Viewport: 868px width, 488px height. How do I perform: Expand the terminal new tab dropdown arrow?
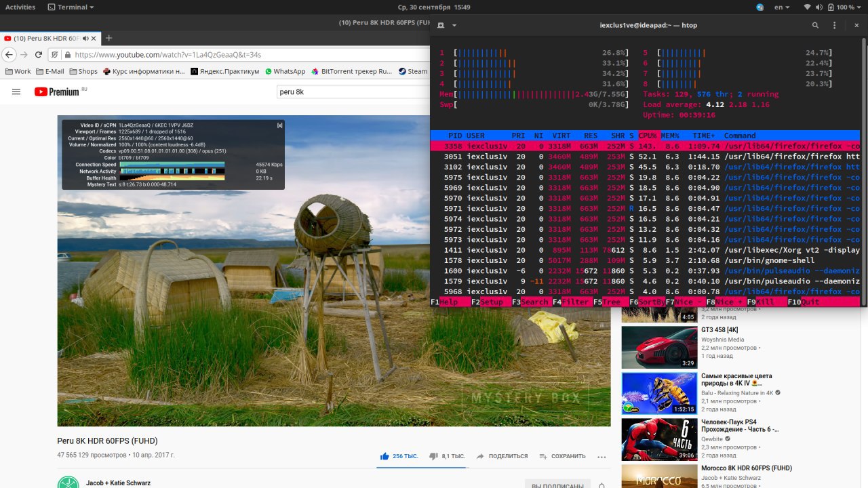(x=454, y=25)
